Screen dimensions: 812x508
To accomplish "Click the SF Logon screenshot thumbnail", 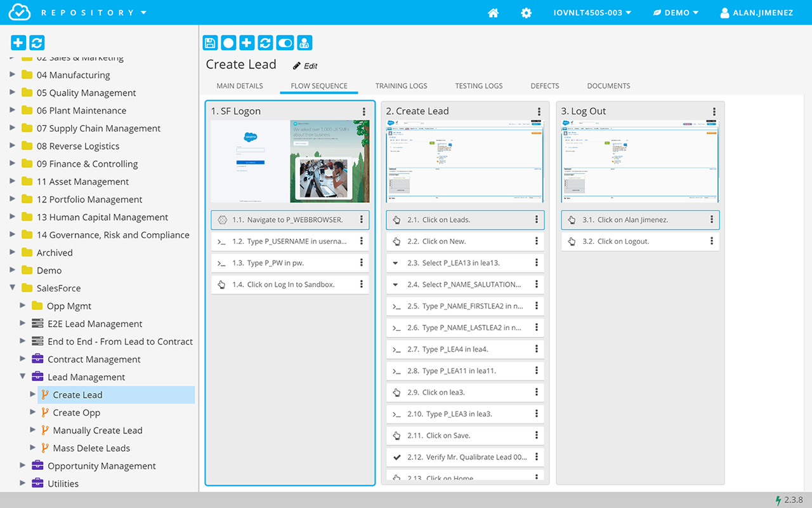I will click(290, 161).
